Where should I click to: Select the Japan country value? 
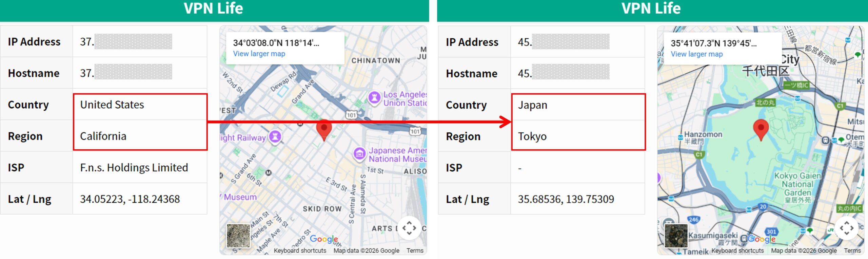click(533, 105)
